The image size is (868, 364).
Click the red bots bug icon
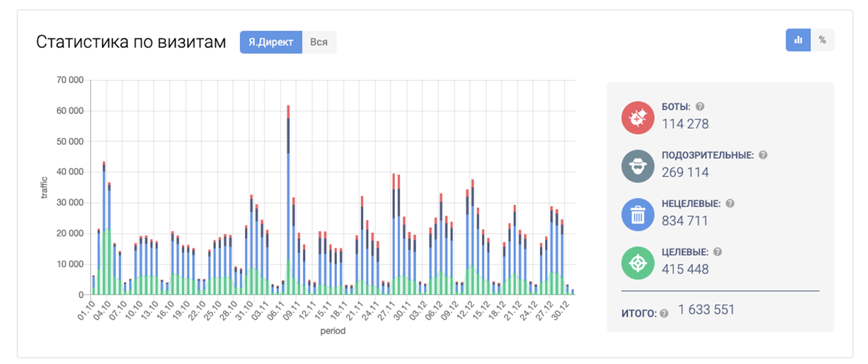tap(638, 118)
